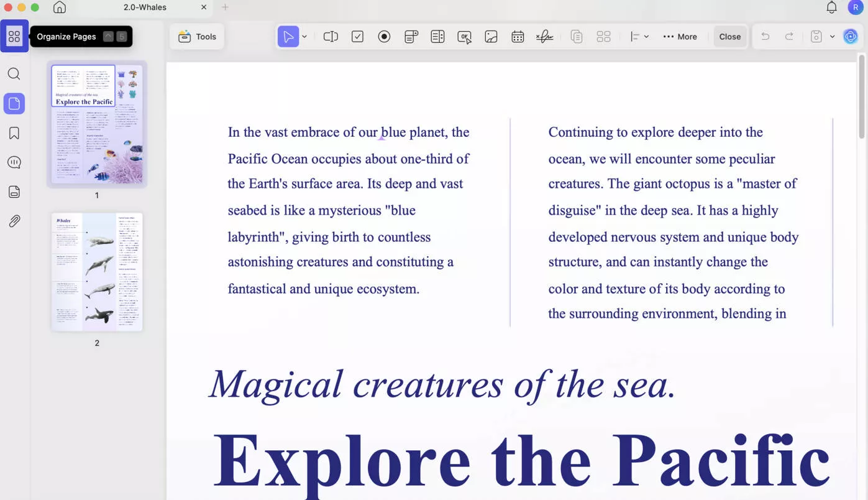
Task: Open the Search sidebar
Action: pos(14,73)
